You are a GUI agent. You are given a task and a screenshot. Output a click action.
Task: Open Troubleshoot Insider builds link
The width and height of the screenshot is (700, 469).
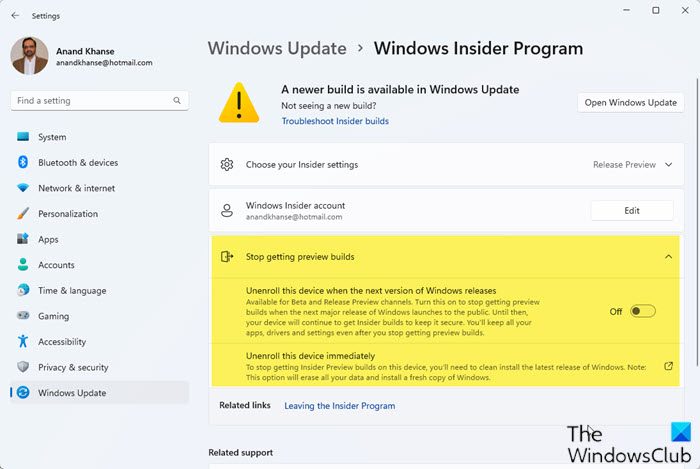(335, 121)
